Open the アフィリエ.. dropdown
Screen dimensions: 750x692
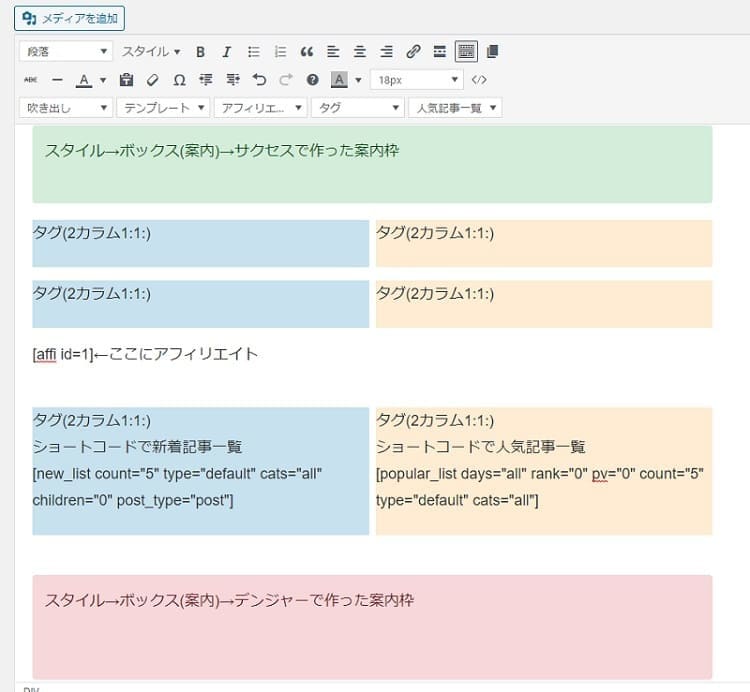point(261,108)
